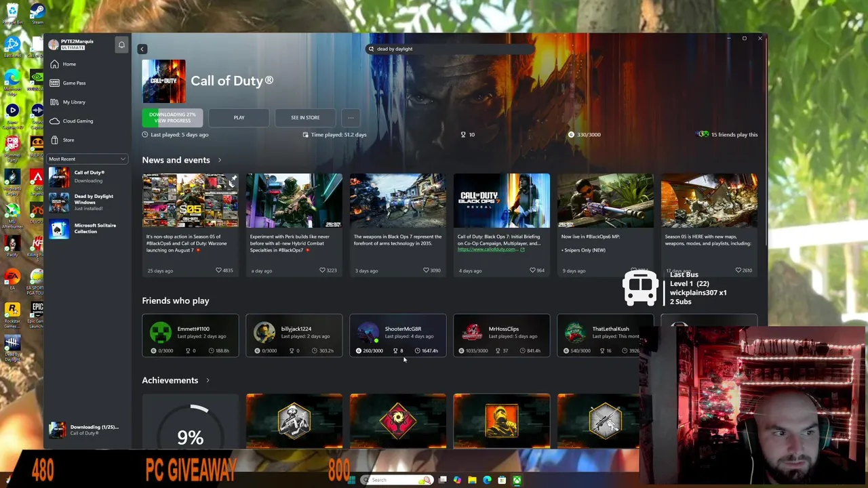Open Steam desktop shortcut
This screenshot has height=488, width=868.
pyautogui.click(x=37, y=13)
